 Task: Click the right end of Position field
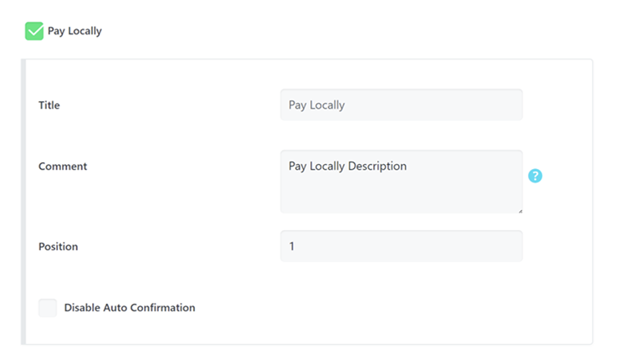tap(510, 246)
